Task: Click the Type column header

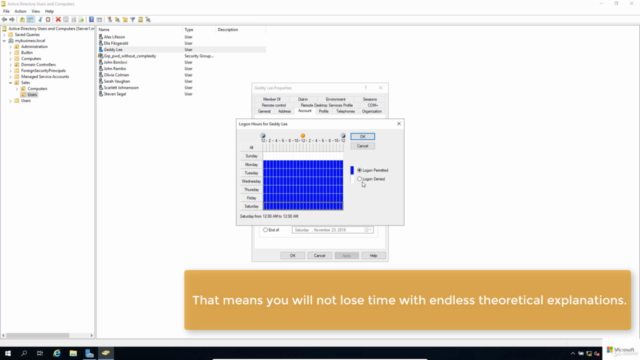Action: click(x=199, y=30)
